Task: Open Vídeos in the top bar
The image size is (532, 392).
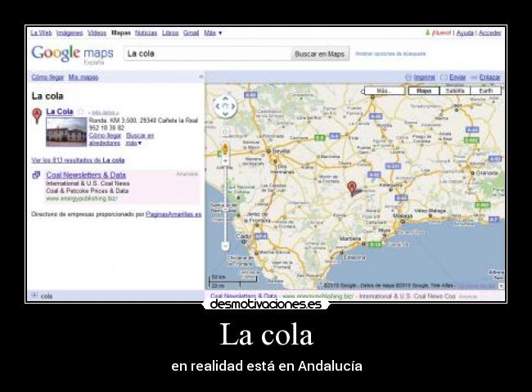Action: 97,33
